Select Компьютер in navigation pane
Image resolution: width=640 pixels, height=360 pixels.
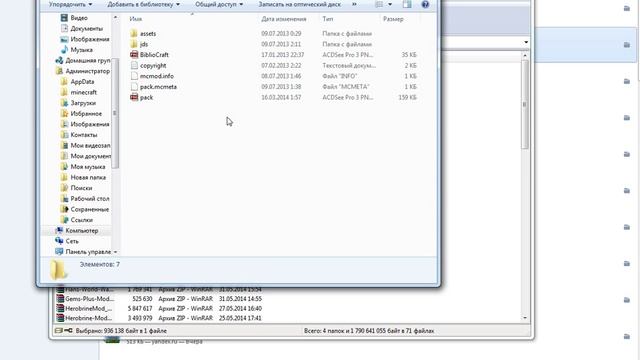pos(82,231)
